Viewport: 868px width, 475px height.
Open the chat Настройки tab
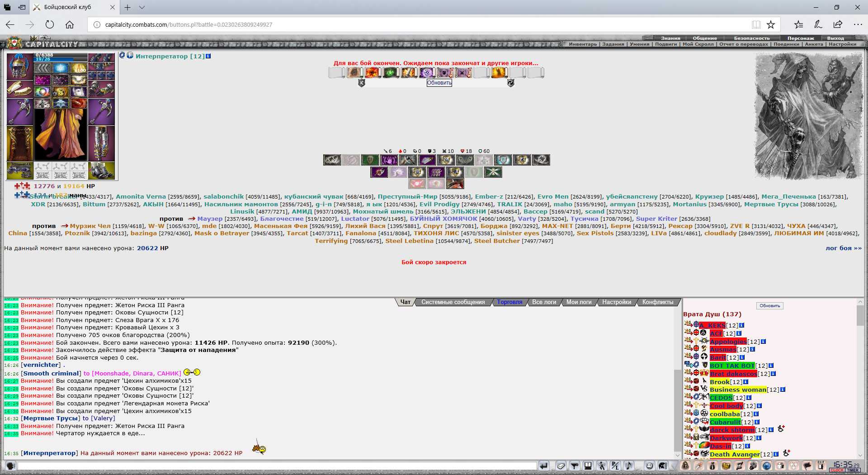[617, 302]
